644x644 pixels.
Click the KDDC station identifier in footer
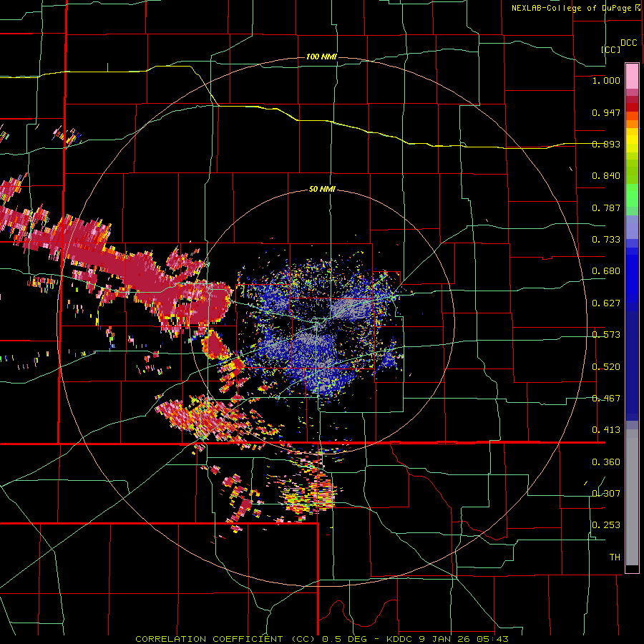tap(399, 639)
